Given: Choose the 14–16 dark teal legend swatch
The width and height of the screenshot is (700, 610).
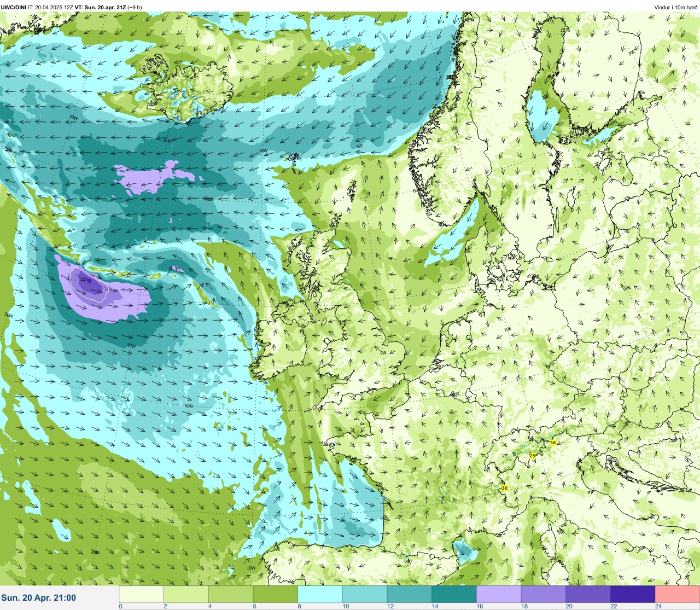Looking at the screenshot, I should (x=454, y=594).
